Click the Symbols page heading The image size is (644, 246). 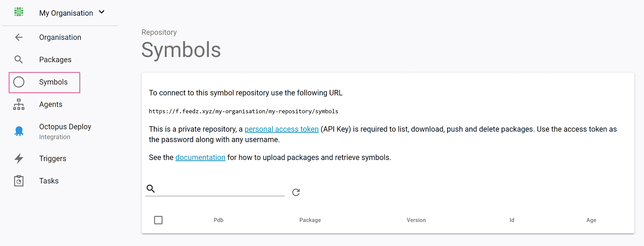coord(181,50)
